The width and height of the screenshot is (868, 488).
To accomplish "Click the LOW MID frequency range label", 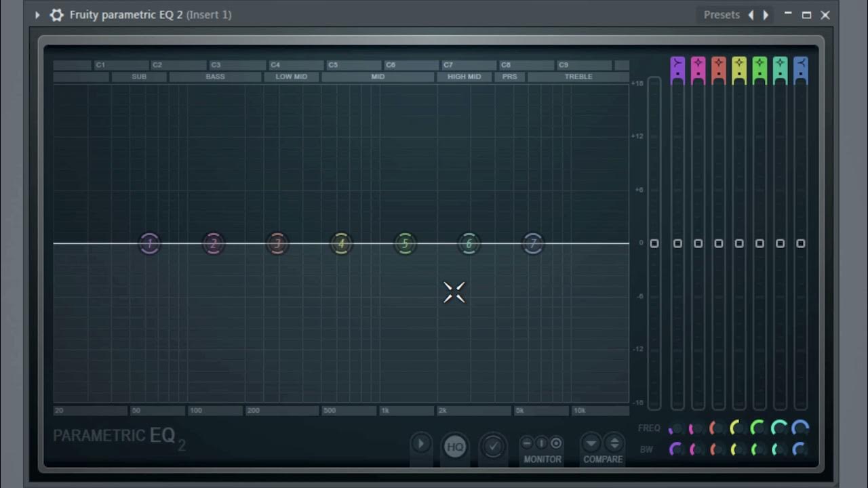I will (x=292, y=77).
